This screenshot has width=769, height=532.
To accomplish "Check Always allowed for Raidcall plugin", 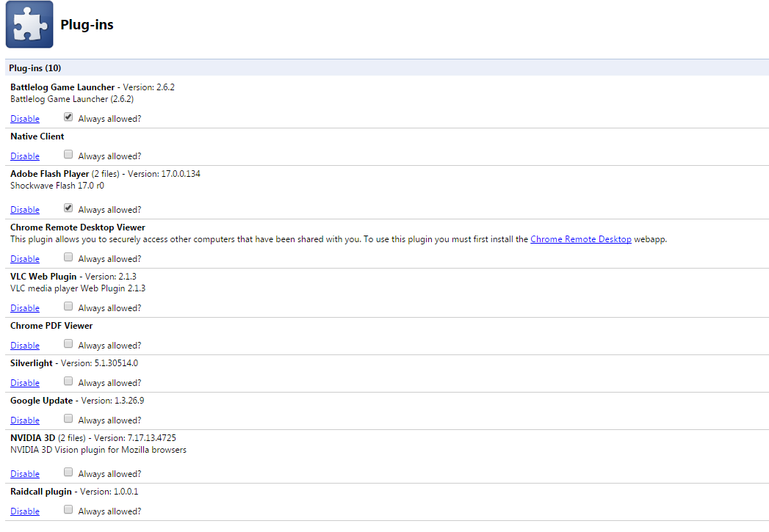I will (68, 509).
